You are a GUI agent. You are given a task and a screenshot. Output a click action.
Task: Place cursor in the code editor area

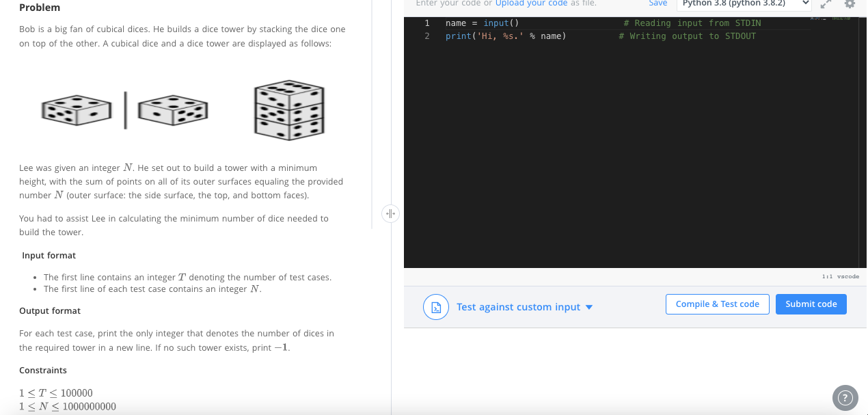click(615, 137)
